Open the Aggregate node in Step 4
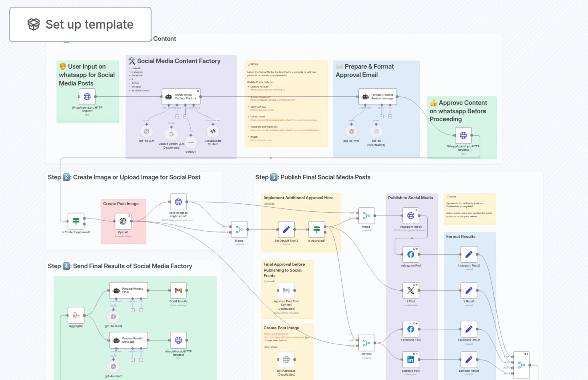This screenshot has height=380, width=588. [76, 315]
